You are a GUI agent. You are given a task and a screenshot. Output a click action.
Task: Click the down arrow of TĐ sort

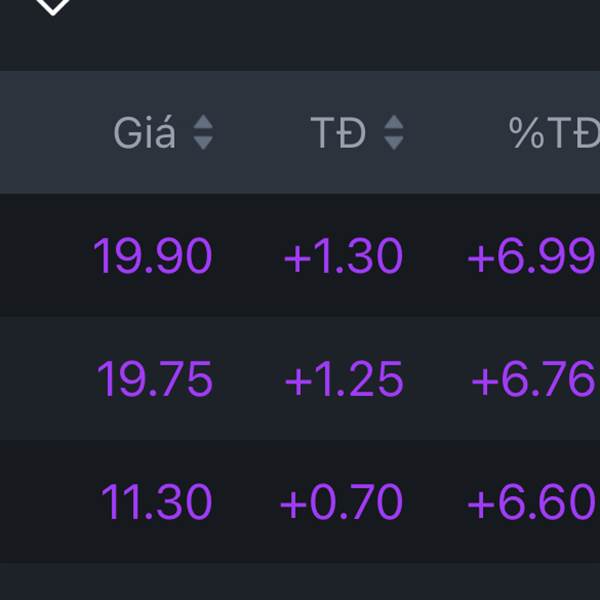click(394, 143)
